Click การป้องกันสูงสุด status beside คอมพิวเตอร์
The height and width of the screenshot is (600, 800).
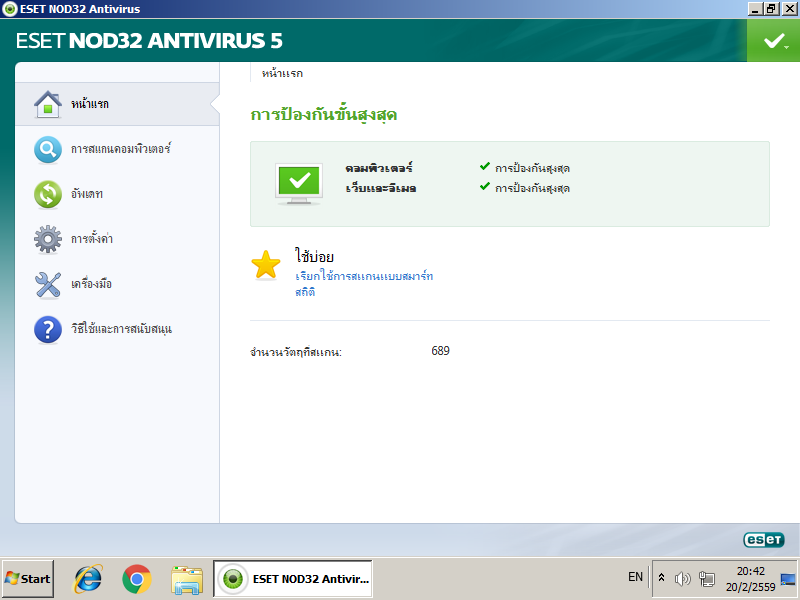click(532, 168)
